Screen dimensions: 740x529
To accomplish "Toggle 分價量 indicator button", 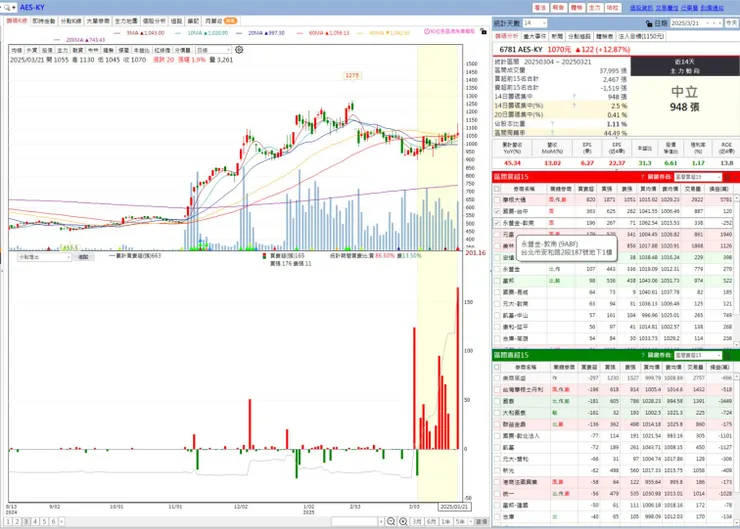I will click(183, 50).
